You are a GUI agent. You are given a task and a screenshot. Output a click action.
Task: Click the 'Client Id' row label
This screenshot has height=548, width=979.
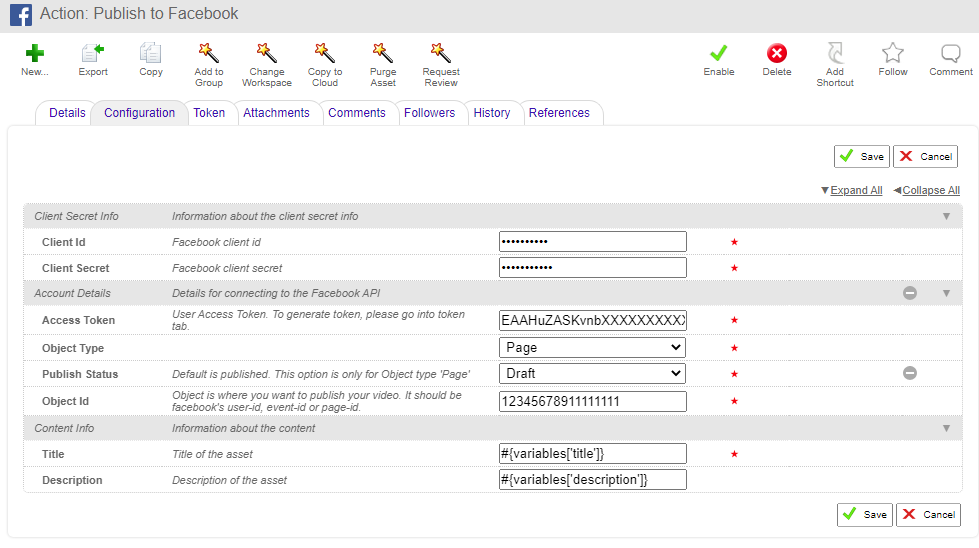[x=64, y=242]
